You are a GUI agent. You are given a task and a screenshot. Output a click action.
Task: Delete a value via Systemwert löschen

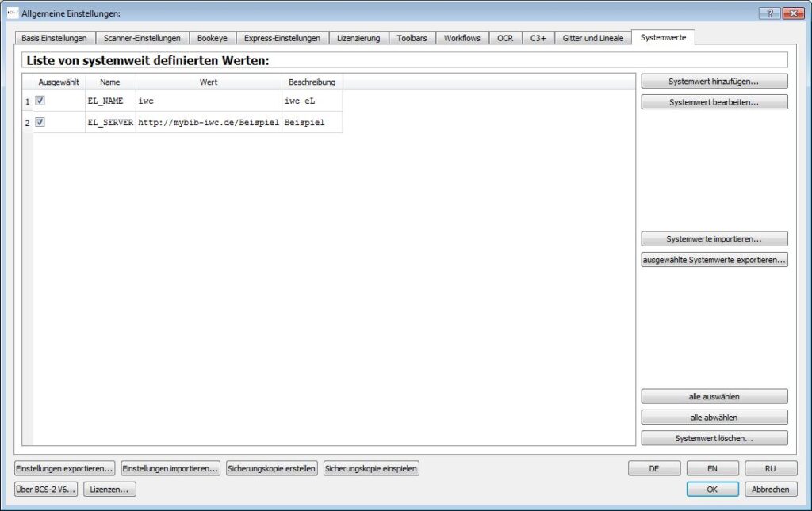click(x=714, y=438)
